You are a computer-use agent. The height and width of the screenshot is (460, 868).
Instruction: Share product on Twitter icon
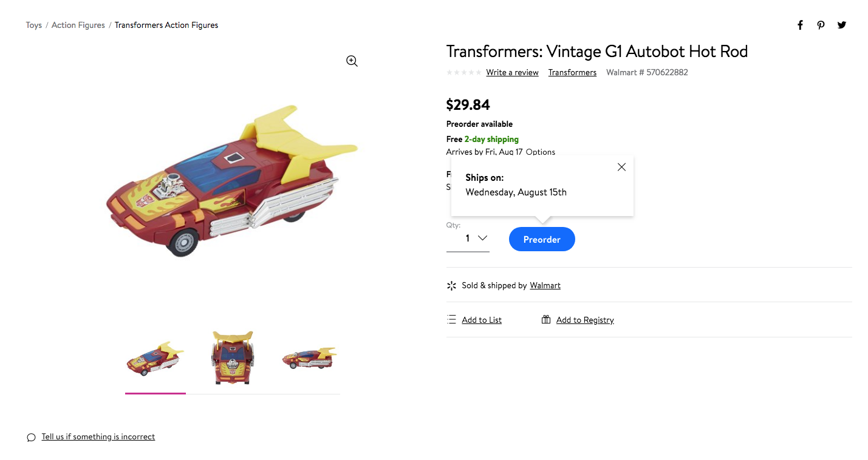(841, 25)
